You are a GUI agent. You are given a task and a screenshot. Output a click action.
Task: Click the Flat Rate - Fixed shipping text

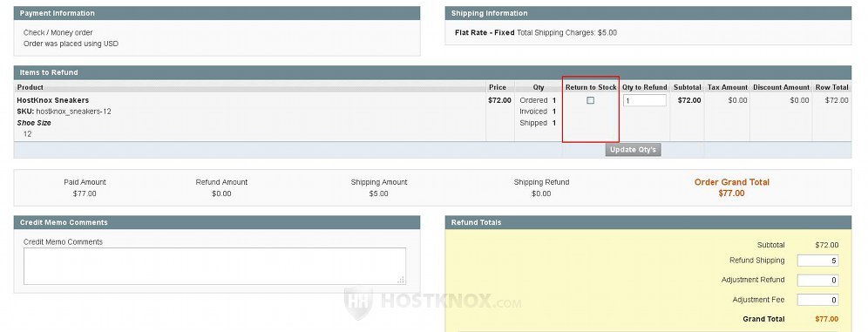pos(485,32)
